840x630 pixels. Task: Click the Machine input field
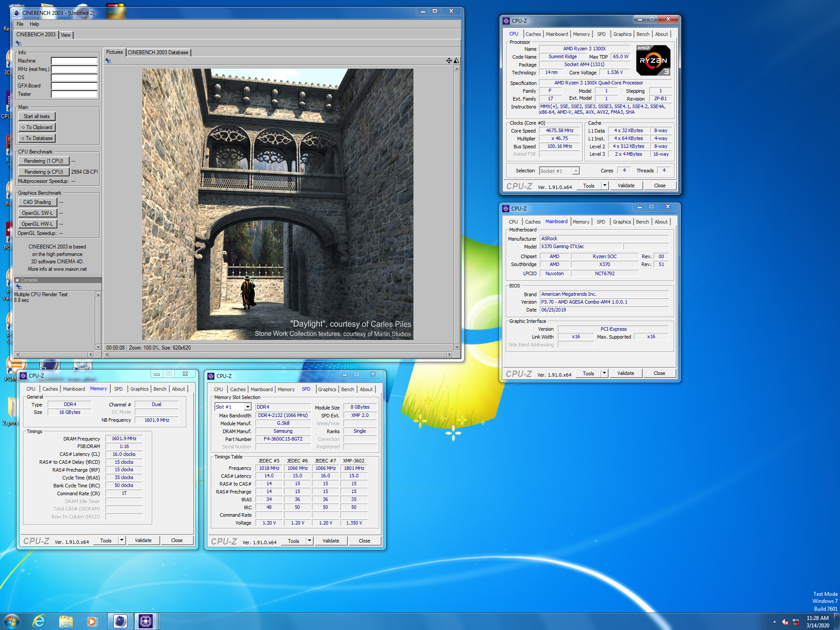point(74,61)
